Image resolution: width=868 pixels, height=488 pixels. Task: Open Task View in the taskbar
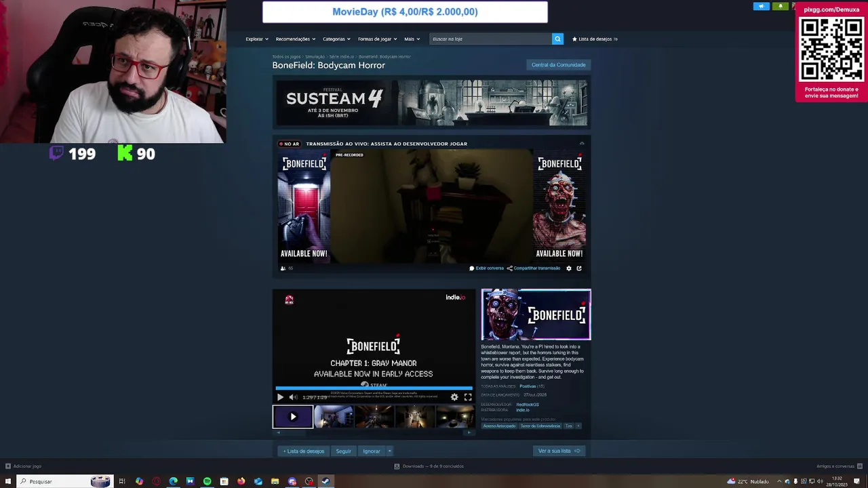click(x=122, y=481)
